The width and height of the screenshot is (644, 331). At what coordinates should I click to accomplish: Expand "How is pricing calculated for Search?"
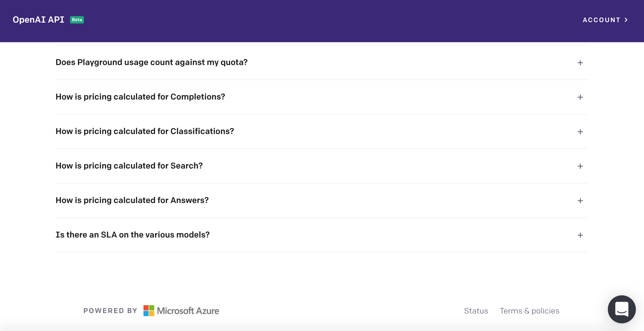point(321,166)
